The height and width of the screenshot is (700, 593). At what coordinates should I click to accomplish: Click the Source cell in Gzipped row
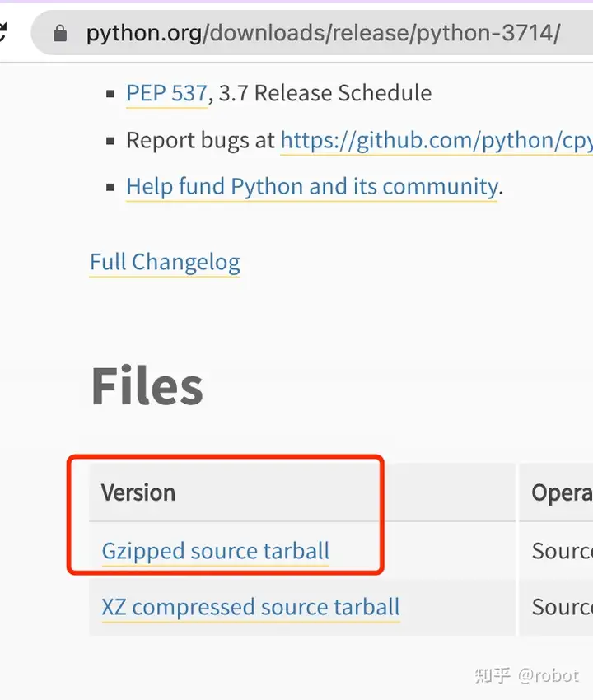[562, 551]
